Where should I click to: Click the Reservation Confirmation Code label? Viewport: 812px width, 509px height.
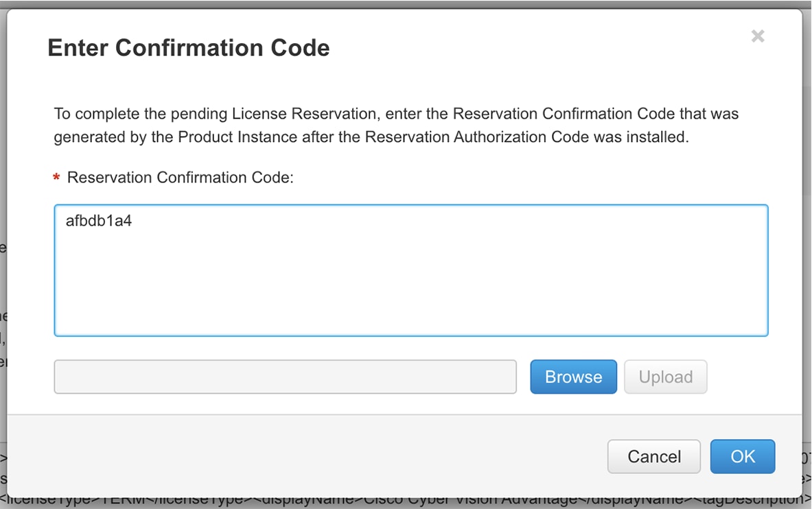[180, 178]
